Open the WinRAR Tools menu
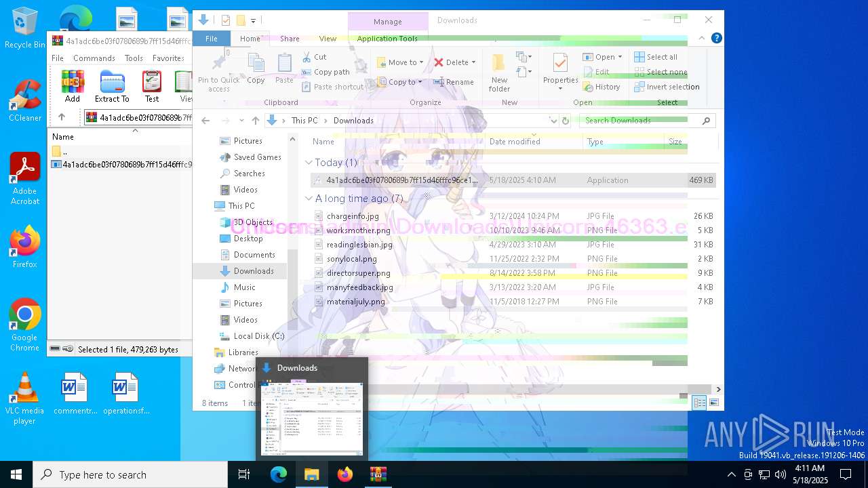Viewport: 868px width, 488px height. click(x=134, y=58)
